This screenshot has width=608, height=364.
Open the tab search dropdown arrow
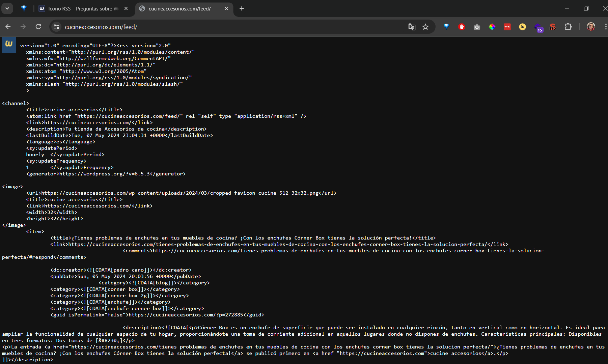7,8
